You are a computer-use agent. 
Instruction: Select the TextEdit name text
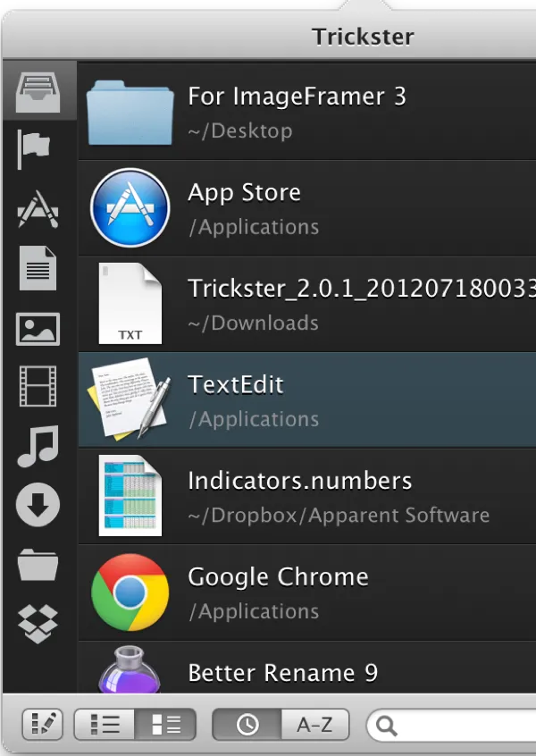point(236,385)
